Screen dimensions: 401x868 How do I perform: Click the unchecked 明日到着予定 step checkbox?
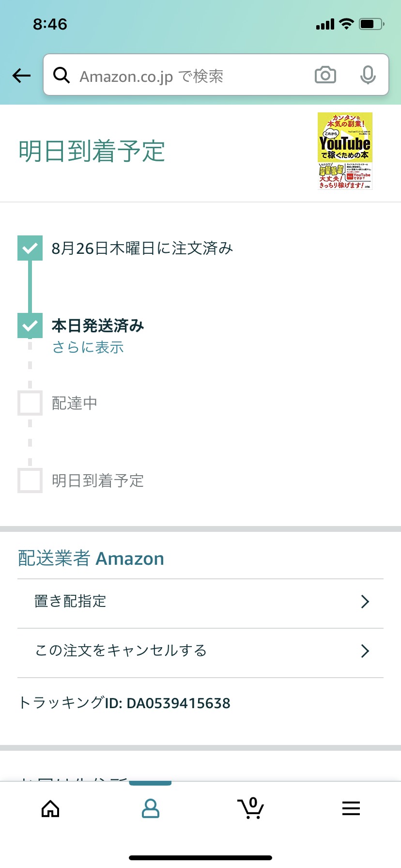(30, 480)
